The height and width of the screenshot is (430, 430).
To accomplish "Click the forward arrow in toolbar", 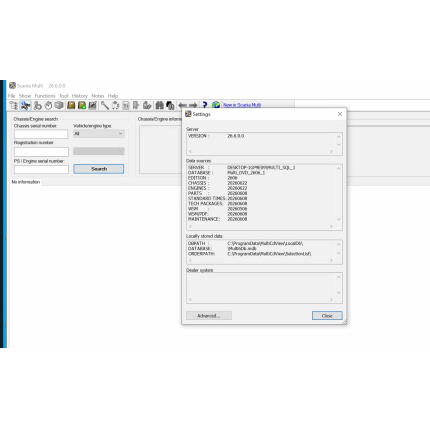I will pyautogui.click(x=193, y=106).
